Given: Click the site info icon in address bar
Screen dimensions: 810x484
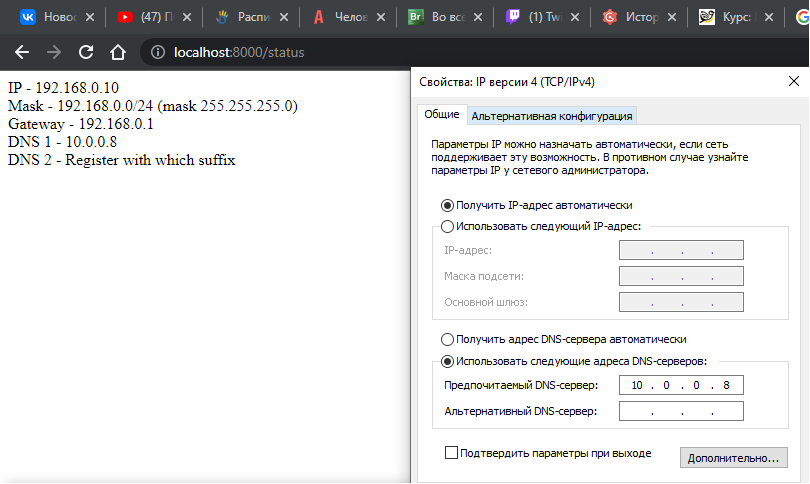Looking at the screenshot, I should click(x=157, y=52).
